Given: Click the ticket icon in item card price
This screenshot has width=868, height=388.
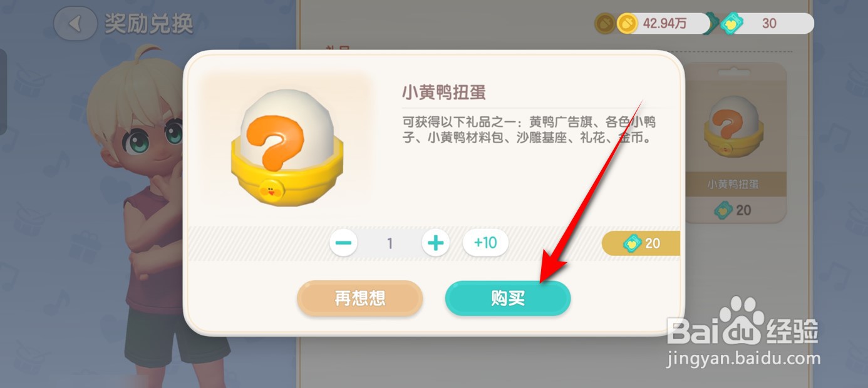Looking at the screenshot, I should pyautogui.click(x=723, y=210).
